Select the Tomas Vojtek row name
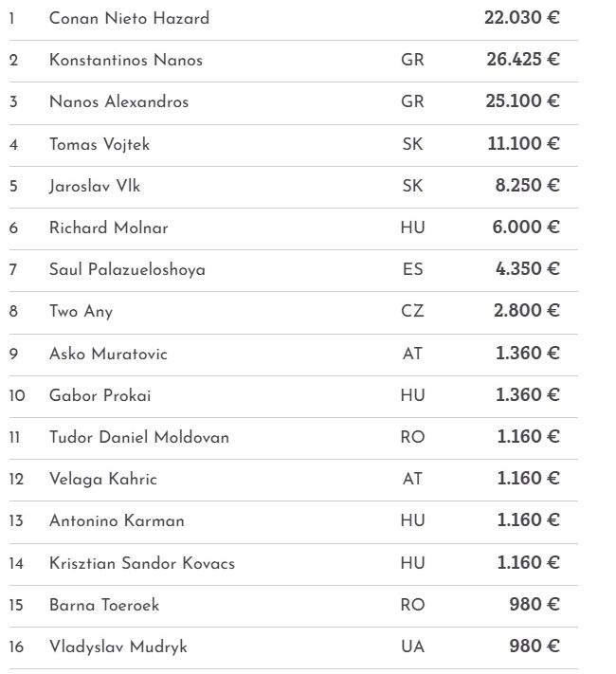616x674 pixels. click(100, 144)
